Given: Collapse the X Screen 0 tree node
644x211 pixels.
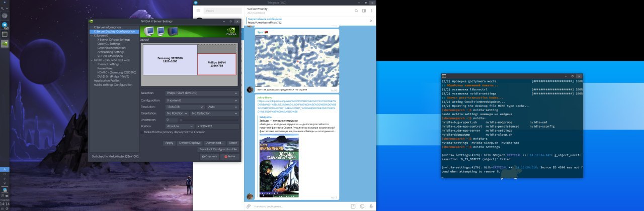Looking at the screenshot, I should pyautogui.click(x=92, y=36).
